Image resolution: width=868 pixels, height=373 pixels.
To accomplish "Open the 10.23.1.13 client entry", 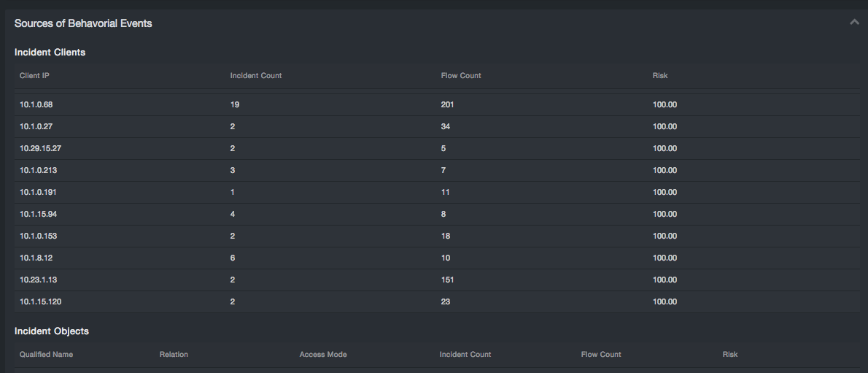I will [38, 280].
